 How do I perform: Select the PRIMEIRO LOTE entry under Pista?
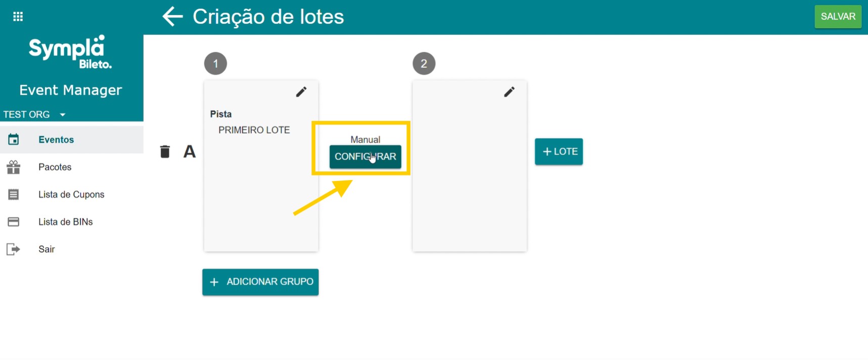[254, 130]
